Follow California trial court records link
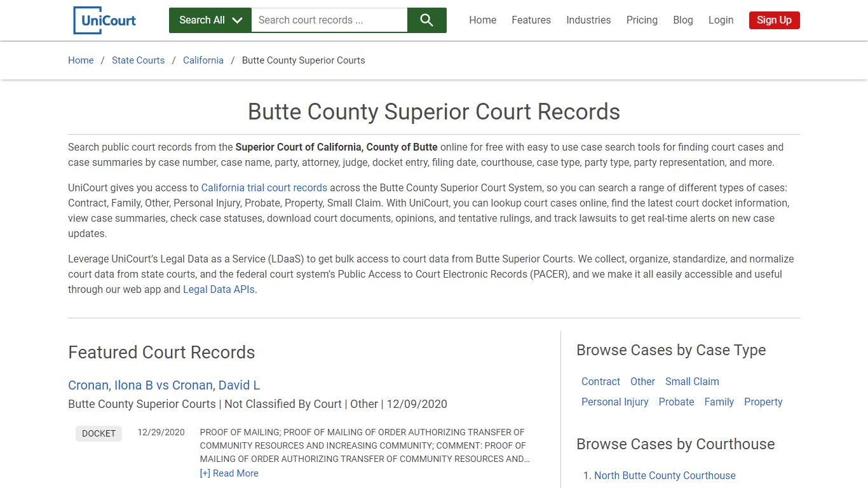Viewport: 868px width, 488px height. pyautogui.click(x=264, y=188)
